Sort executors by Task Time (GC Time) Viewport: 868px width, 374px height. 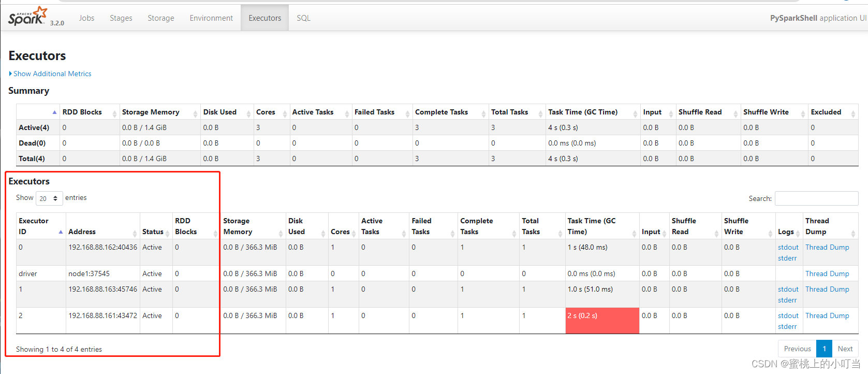(602, 226)
